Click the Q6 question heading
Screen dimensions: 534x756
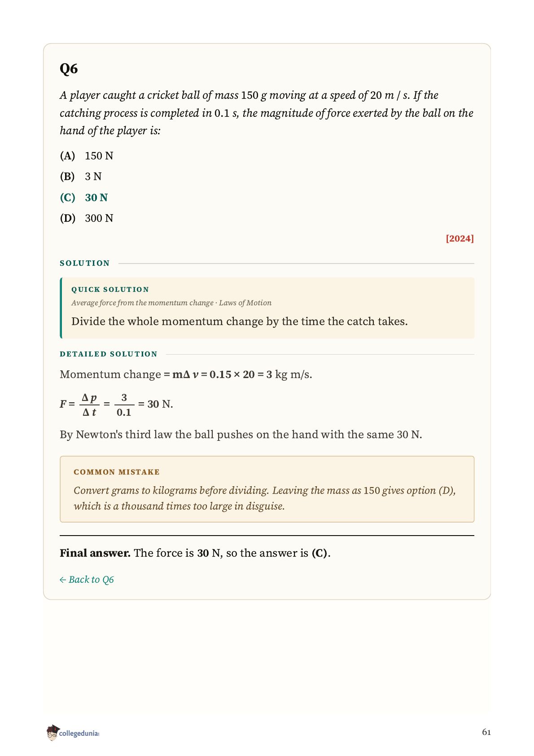tap(69, 69)
